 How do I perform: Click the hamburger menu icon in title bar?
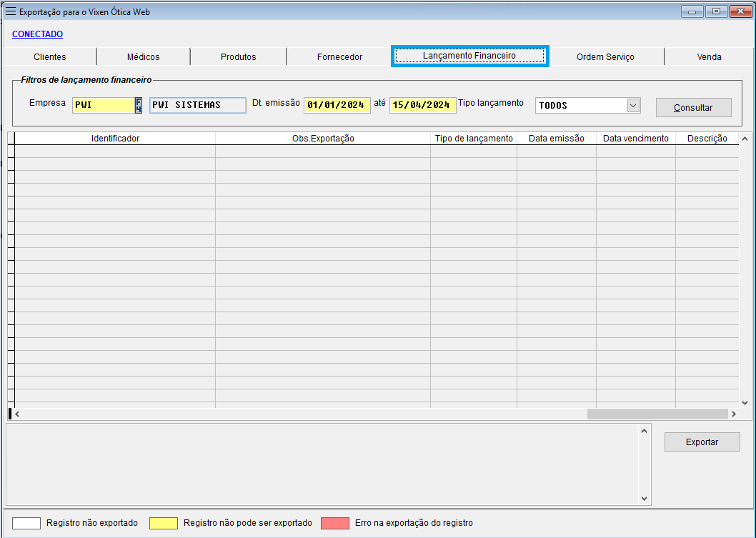[11, 11]
